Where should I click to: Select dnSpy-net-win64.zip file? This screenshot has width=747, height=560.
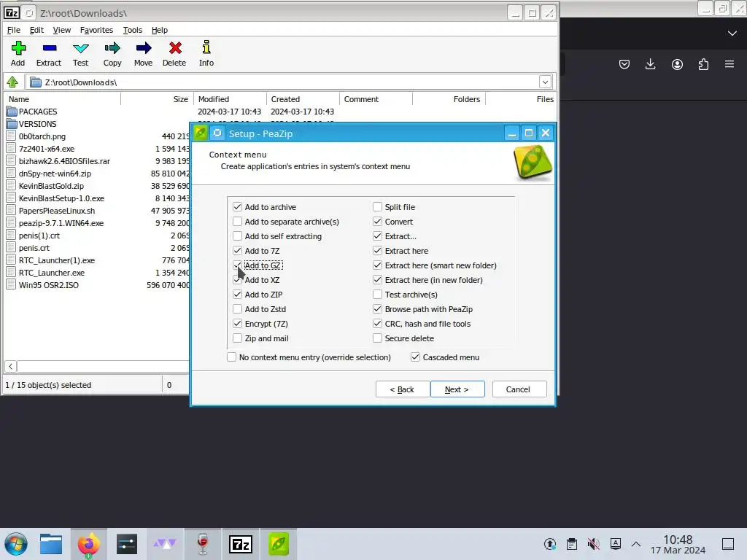(55, 174)
